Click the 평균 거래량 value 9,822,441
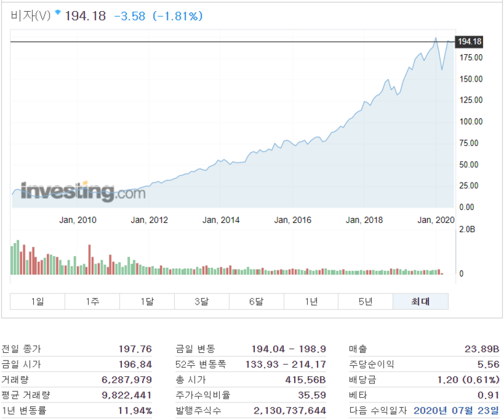The width and height of the screenshot is (504, 420). pos(126,395)
